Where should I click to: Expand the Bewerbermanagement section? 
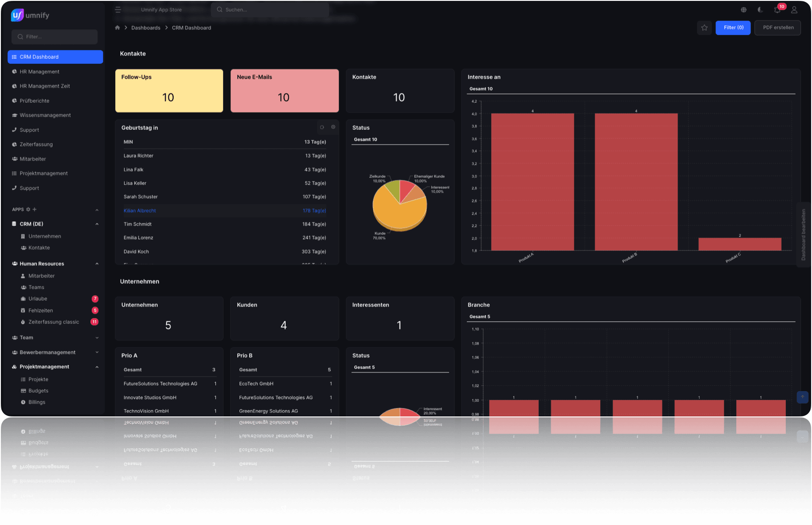(97, 352)
